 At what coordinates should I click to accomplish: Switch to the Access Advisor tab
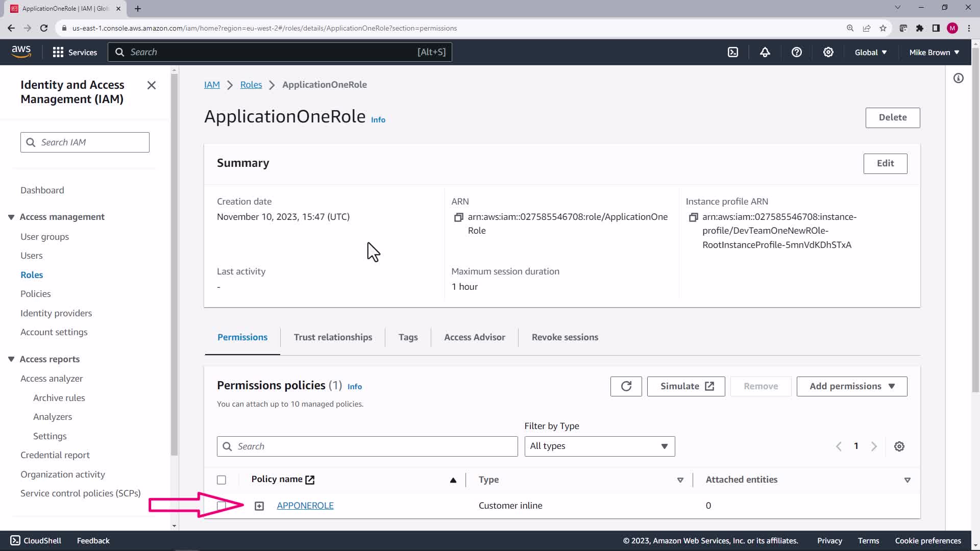[x=474, y=337]
